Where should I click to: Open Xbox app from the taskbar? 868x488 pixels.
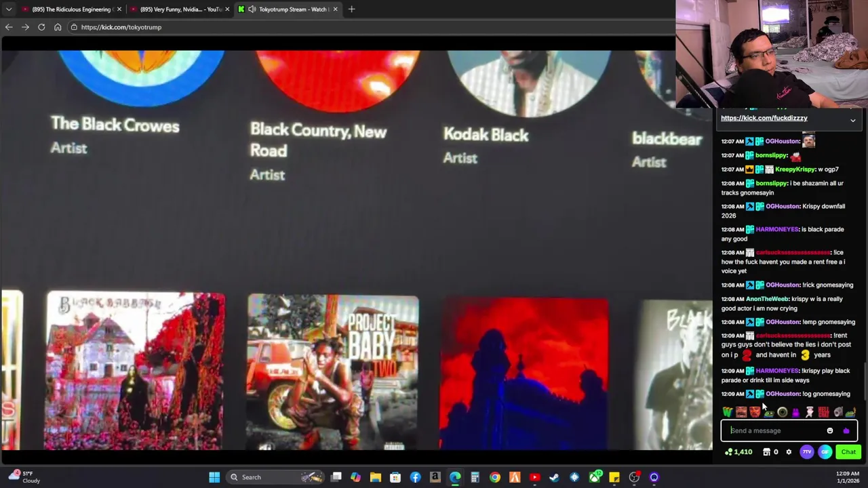coord(595,477)
